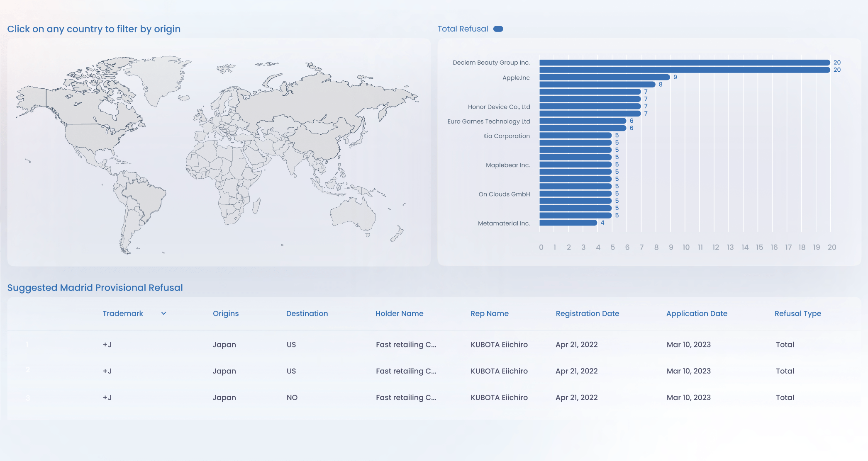Click the Trademark column header text
The image size is (868, 461).
(x=122, y=313)
